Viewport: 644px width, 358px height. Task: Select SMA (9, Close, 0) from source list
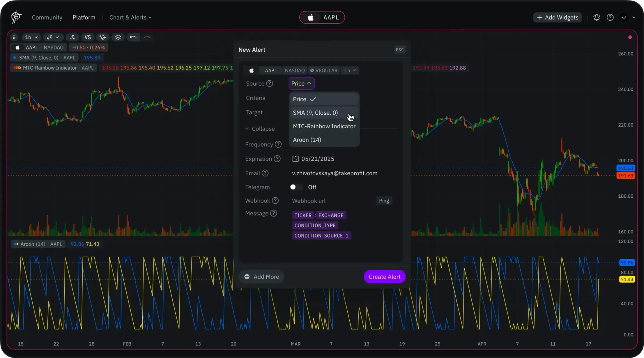[x=315, y=113]
